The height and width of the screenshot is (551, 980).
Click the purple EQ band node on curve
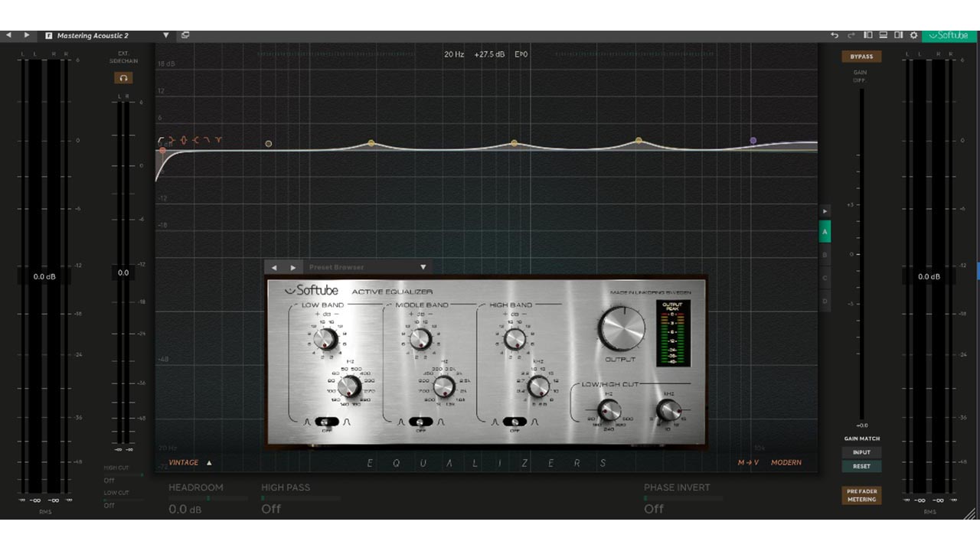[753, 141]
